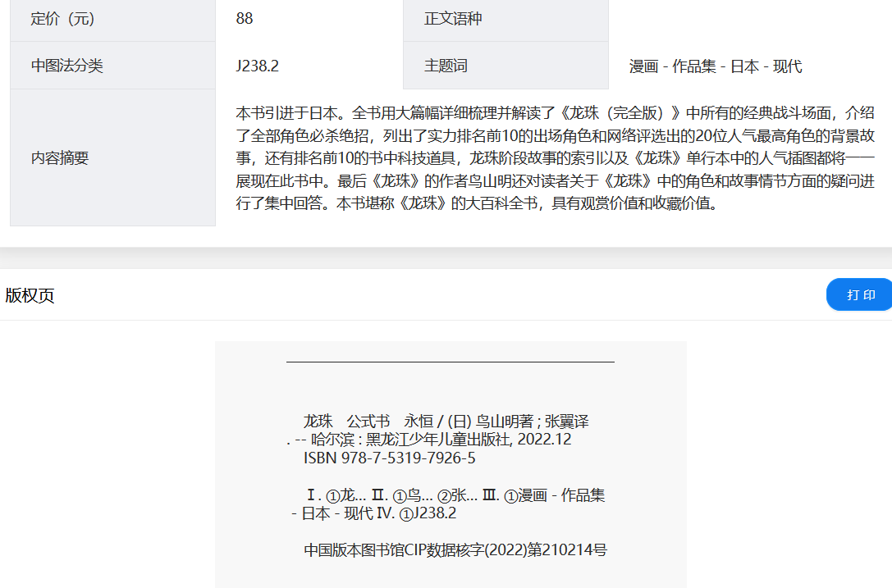Click the 打印 print button
The image size is (892, 588).
pyautogui.click(x=860, y=295)
